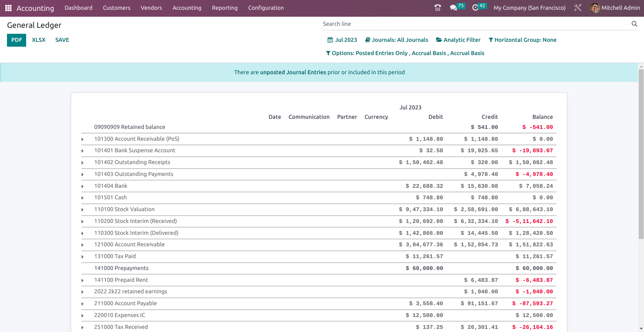Click Mitchell Admin avatar picture

(595, 8)
